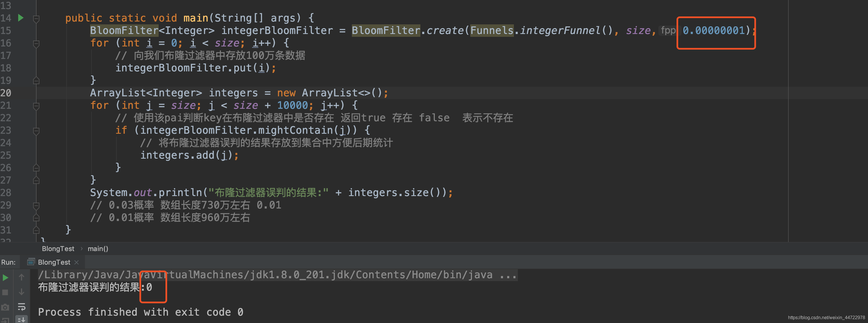
Task: Toggle scroll to end of console output
Action: (x=22, y=319)
